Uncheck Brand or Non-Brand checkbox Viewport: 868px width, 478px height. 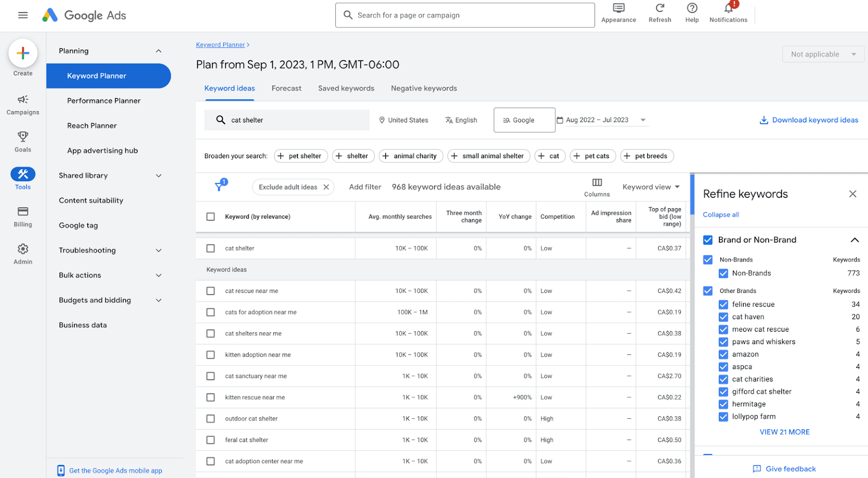coord(708,240)
